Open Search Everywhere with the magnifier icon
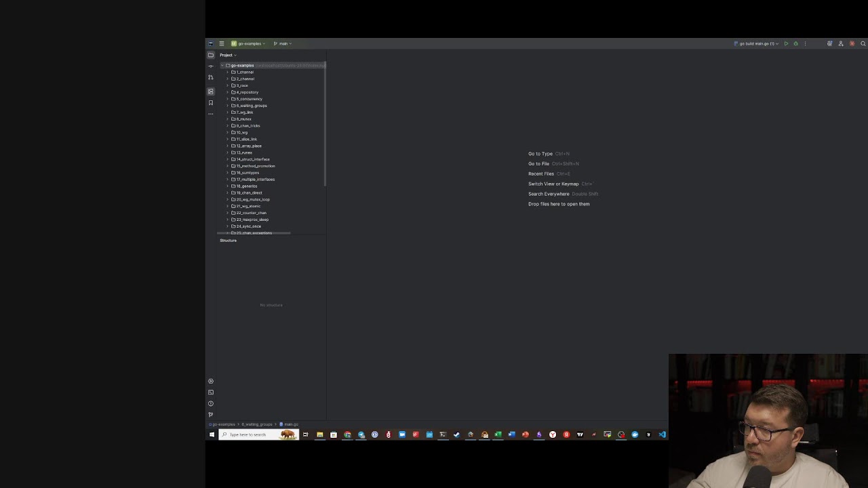868x488 pixels. click(863, 43)
